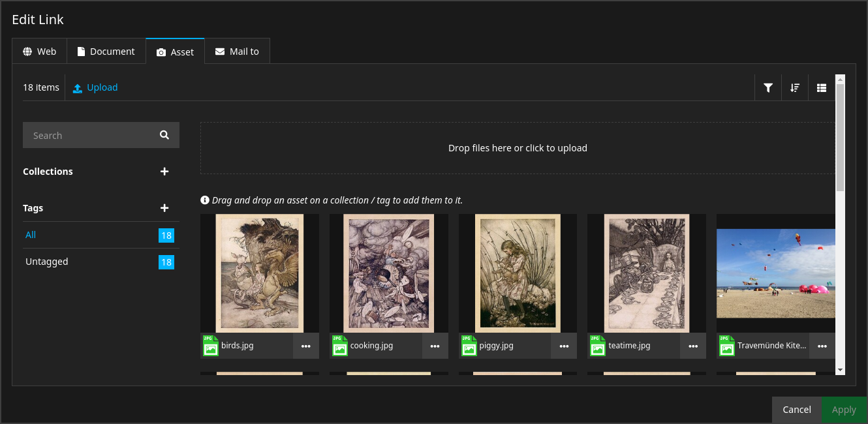Click the scroll down arrow of asset list

[841, 370]
